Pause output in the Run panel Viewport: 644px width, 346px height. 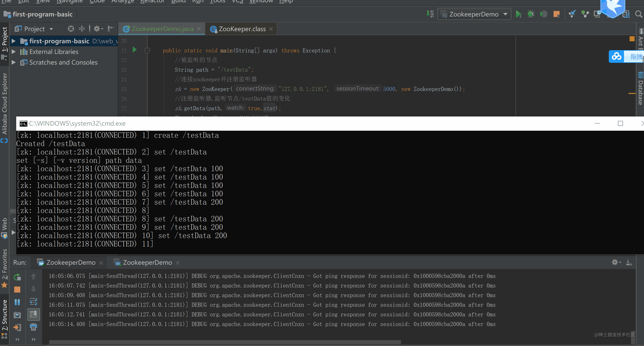[17, 302]
